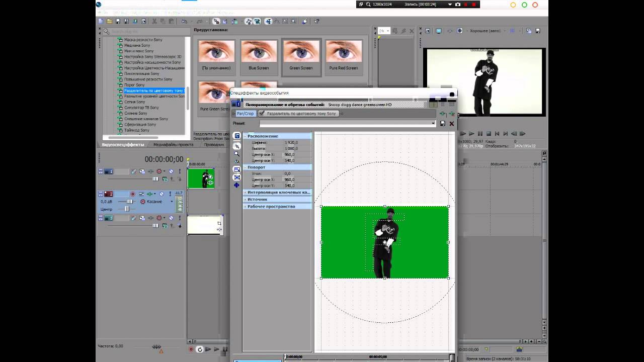The height and width of the screenshot is (362, 644).
Task: Solo video track 1
Action: click(x=179, y=171)
